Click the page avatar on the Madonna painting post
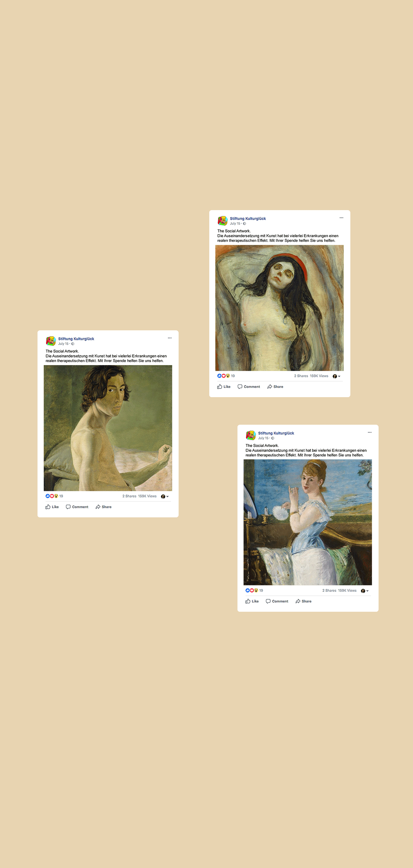Screen dimensions: 413x868 tap(223, 221)
